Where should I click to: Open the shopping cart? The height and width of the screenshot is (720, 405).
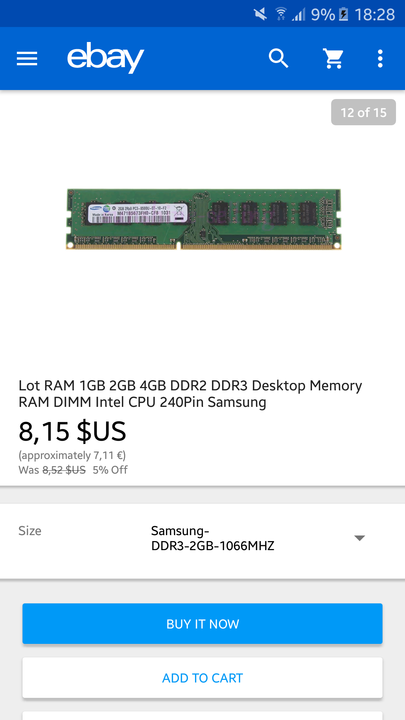point(333,59)
